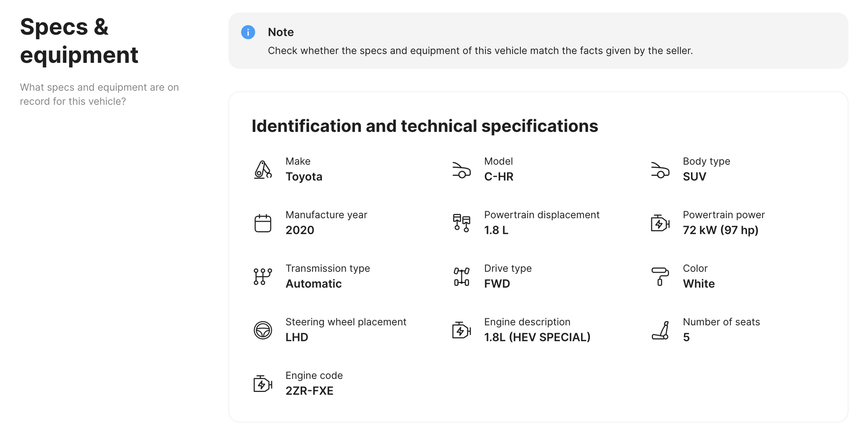Click the car icon next to Model
The height and width of the screenshot is (439, 868).
click(461, 170)
